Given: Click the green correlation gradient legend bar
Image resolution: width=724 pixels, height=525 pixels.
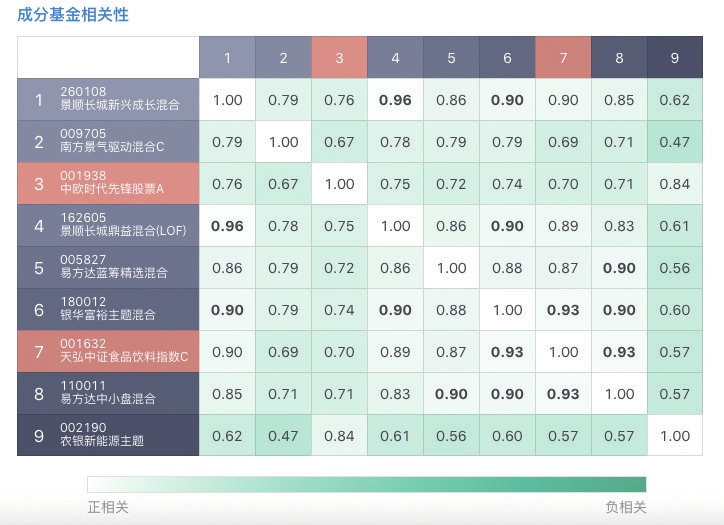Looking at the screenshot, I should 367,484.
